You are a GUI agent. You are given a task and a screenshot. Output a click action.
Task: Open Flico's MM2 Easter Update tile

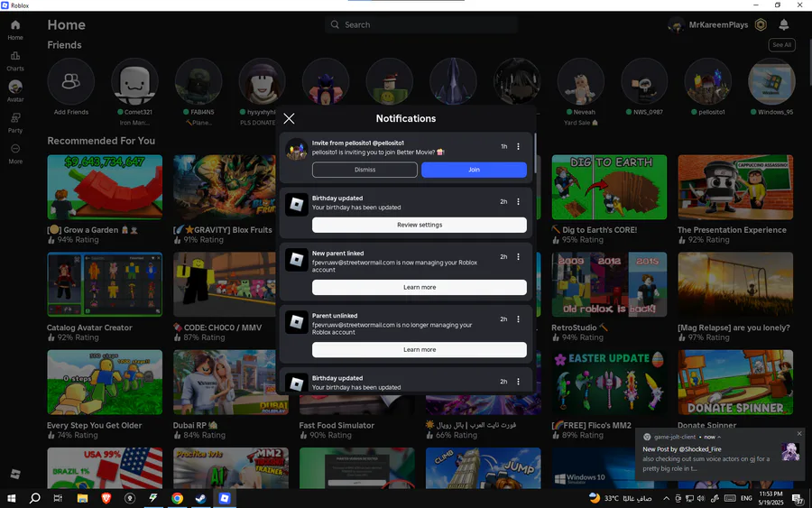[x=609, y=383]
